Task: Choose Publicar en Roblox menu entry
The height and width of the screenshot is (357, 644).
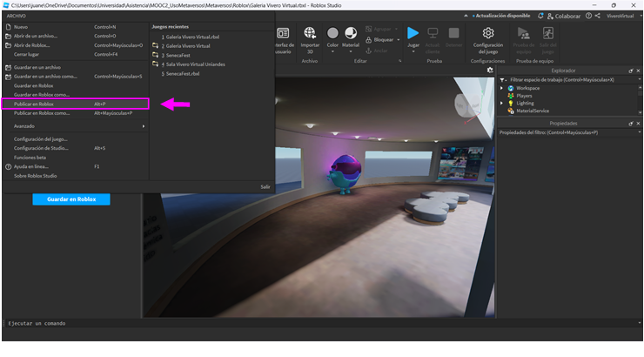Action: 76,104
